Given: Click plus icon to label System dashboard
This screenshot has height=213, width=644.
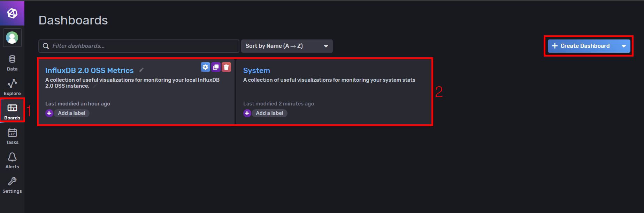Looking at the screenshot, I should (x=247, y=113).
